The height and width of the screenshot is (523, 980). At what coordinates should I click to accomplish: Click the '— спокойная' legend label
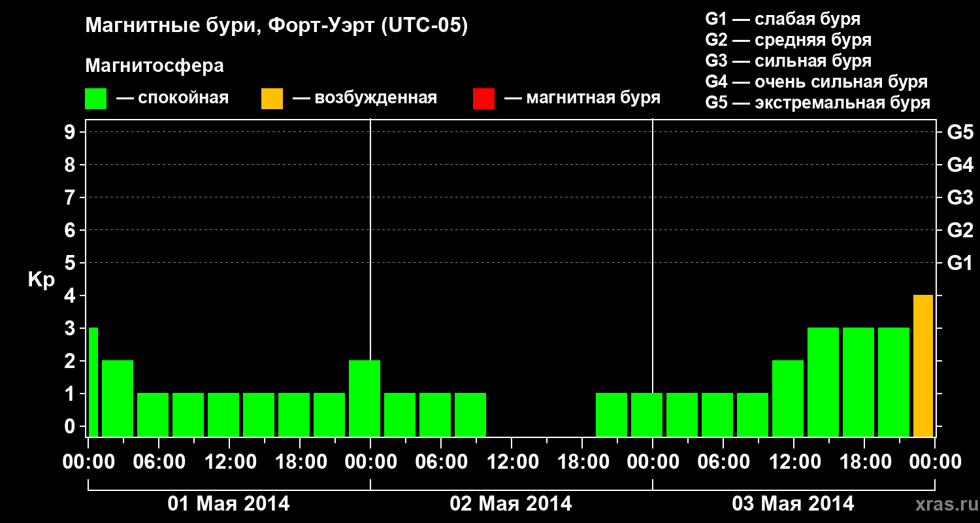point(172,98)
